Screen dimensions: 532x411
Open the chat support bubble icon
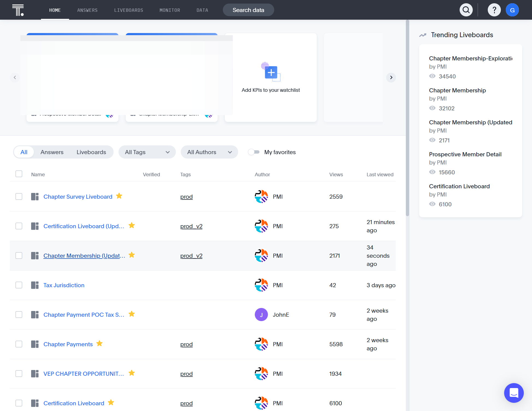click(x=514, y=393)
